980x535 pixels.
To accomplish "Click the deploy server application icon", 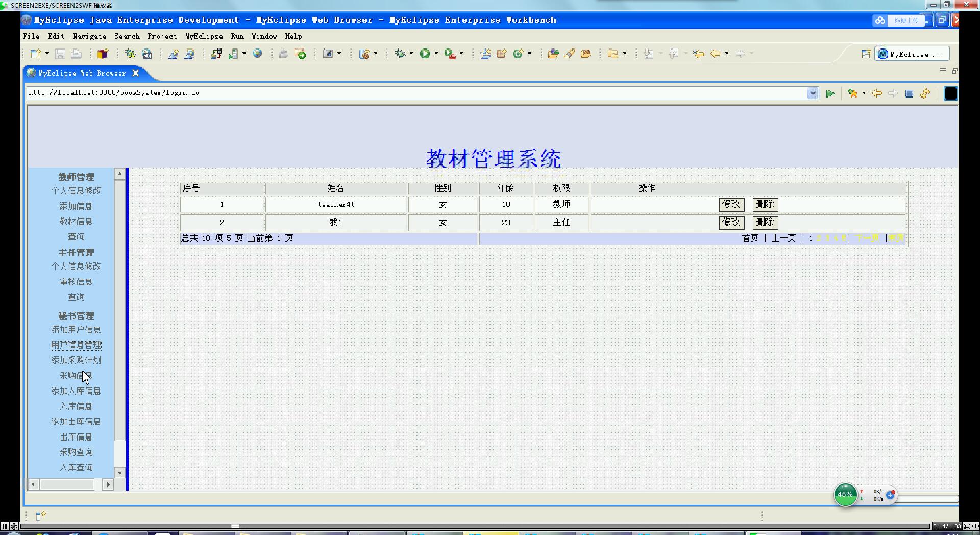I will [216, 54].
